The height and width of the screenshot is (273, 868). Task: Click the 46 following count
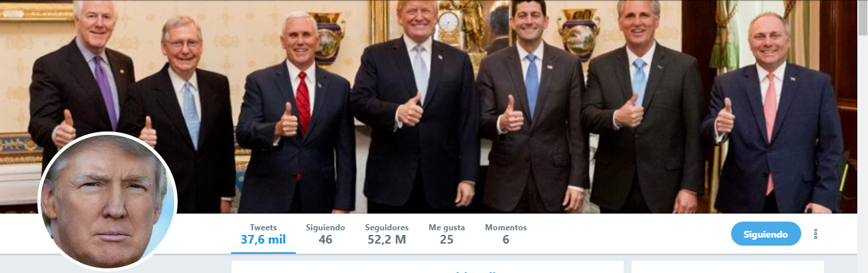click(325, 240)
